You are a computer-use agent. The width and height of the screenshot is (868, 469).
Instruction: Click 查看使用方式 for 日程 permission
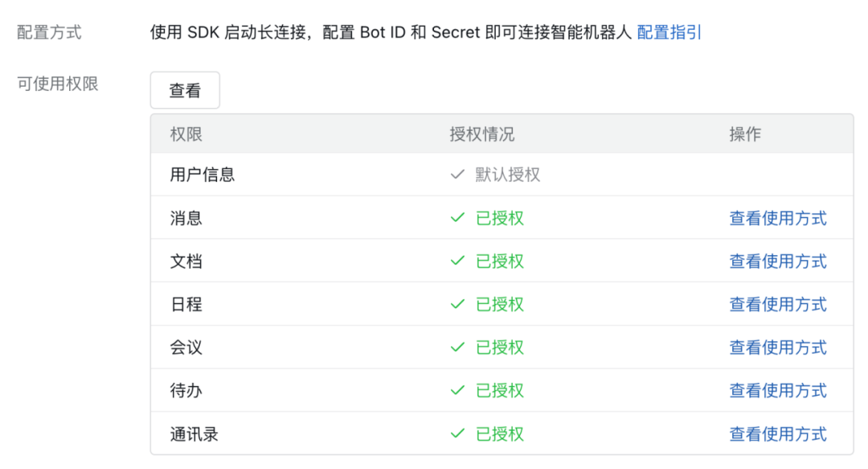[777, 304]
